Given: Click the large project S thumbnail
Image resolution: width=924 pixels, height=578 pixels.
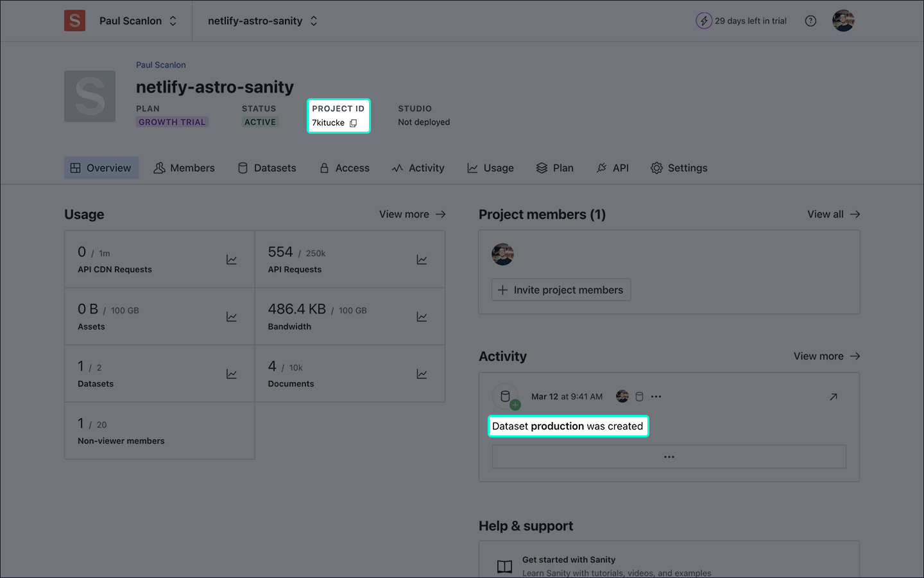Looking at the screenshot, I should (90, 96).
